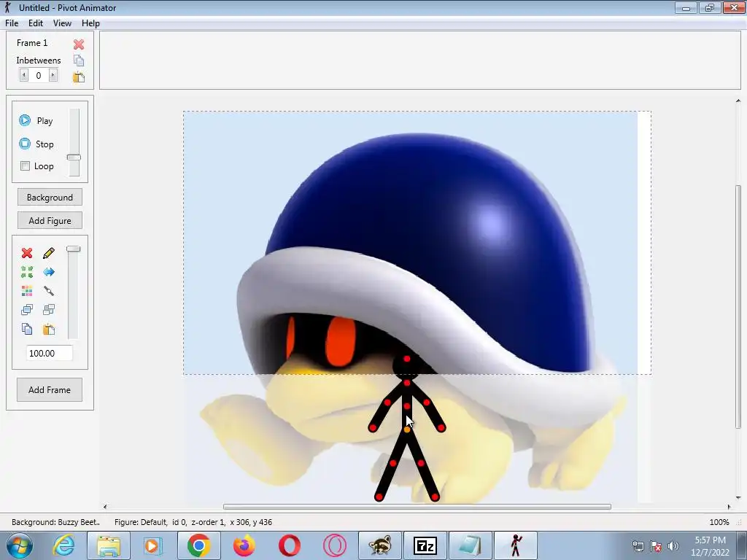Click the Add Figure button
This screenshot has height=560, width=747.
50,220
